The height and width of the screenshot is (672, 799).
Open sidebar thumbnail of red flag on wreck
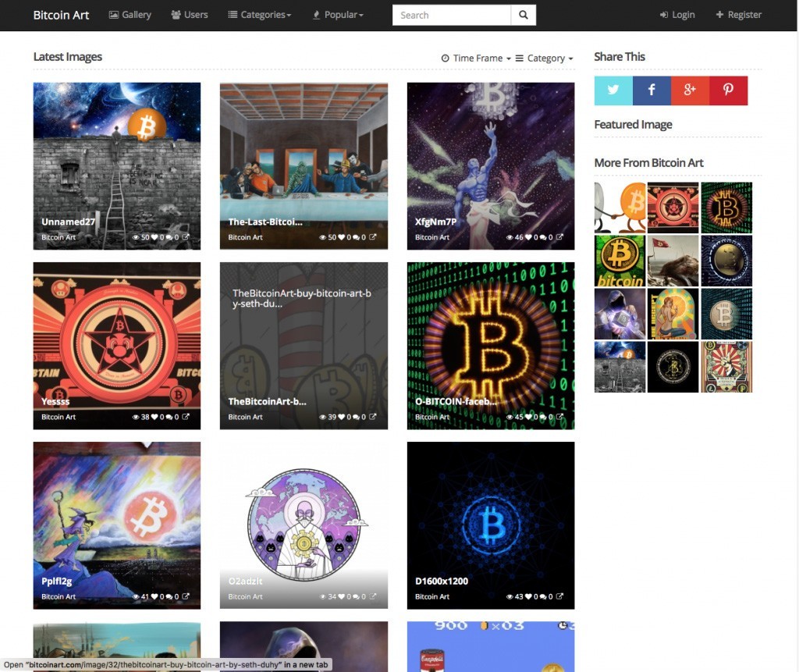pos(673,261)
